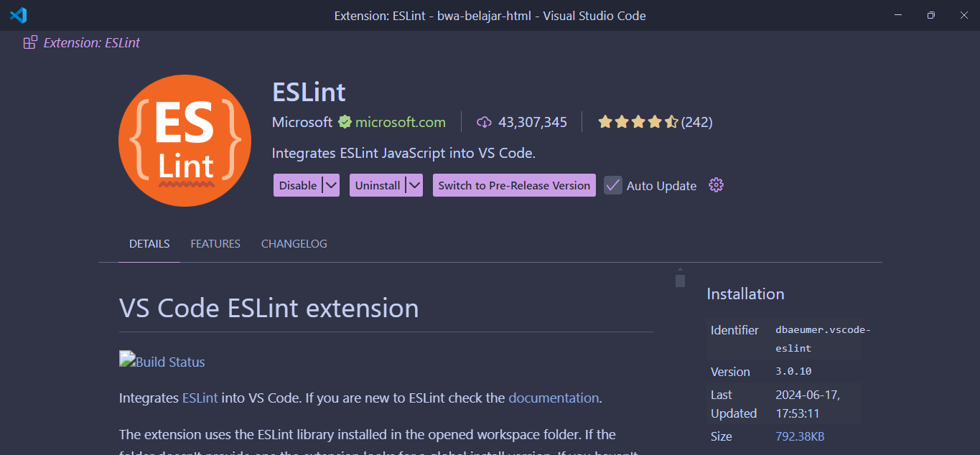The height and width of the screenshot is (455, 980).
Task: Click the Uninstall button
Action: (378, 185)
